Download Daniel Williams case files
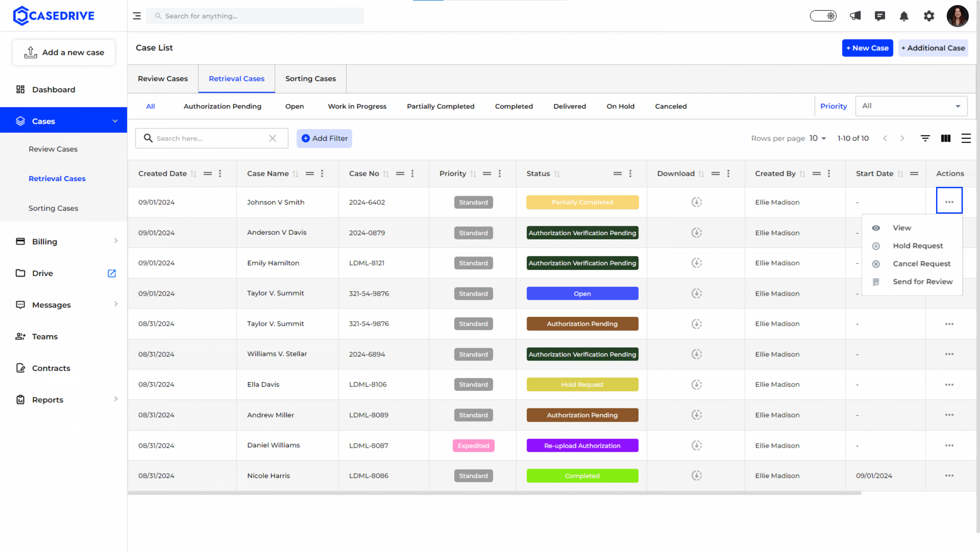The width and height of the screenshot is (980, 551). (x=696, y=445)
